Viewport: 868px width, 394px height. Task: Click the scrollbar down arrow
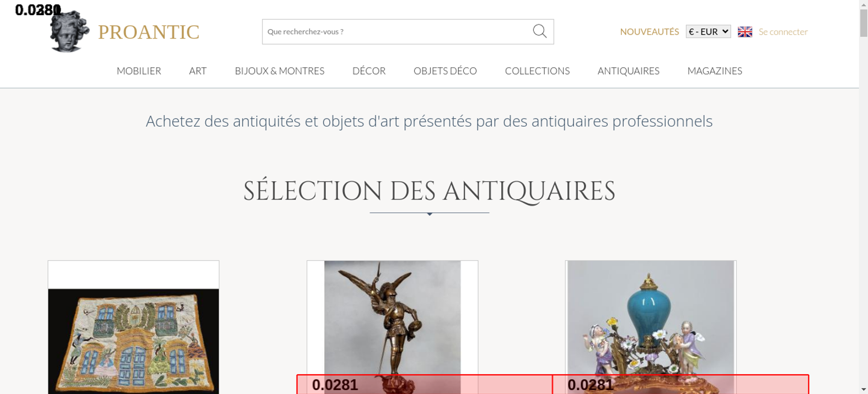click(863, 389)
